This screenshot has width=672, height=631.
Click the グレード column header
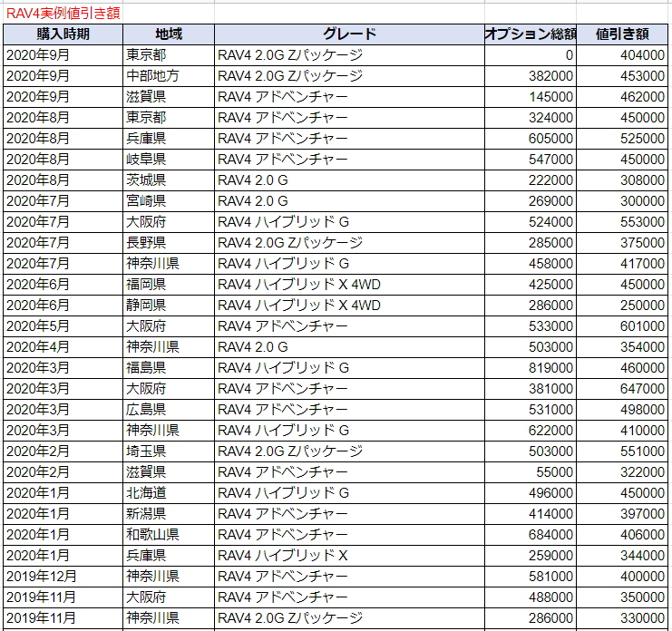pyautogui.click(x=349, y=34)
